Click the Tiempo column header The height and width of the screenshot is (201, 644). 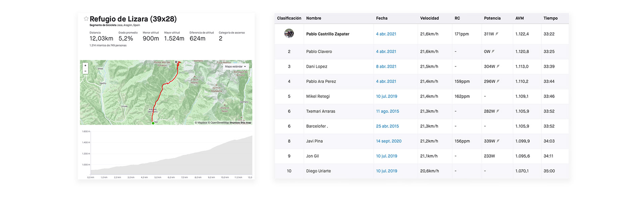[x=550, y=18]
